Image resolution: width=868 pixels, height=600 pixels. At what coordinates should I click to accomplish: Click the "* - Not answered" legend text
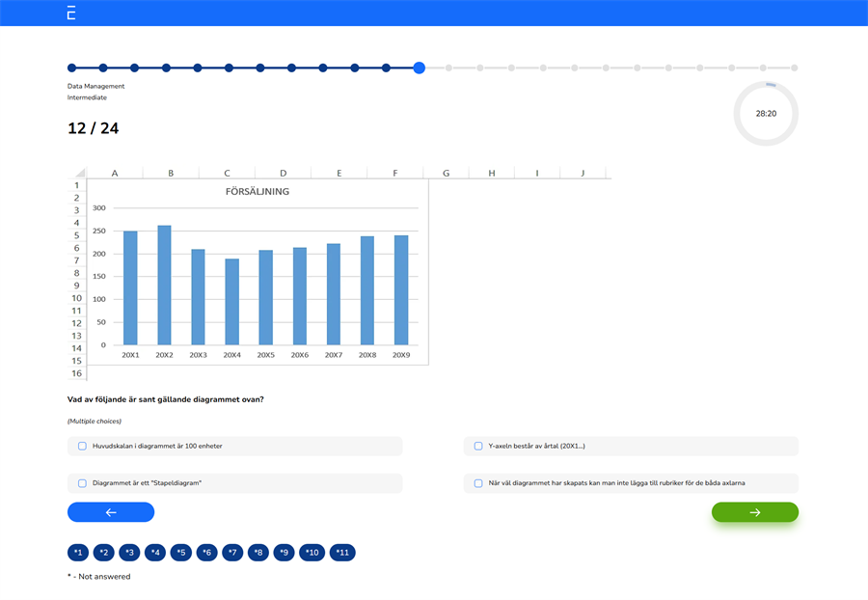97,576
